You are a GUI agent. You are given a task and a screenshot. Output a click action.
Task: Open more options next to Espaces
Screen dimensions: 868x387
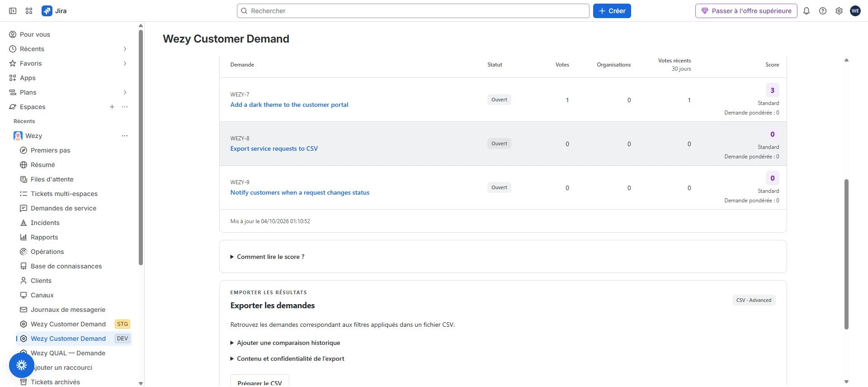tap(125, 107)
